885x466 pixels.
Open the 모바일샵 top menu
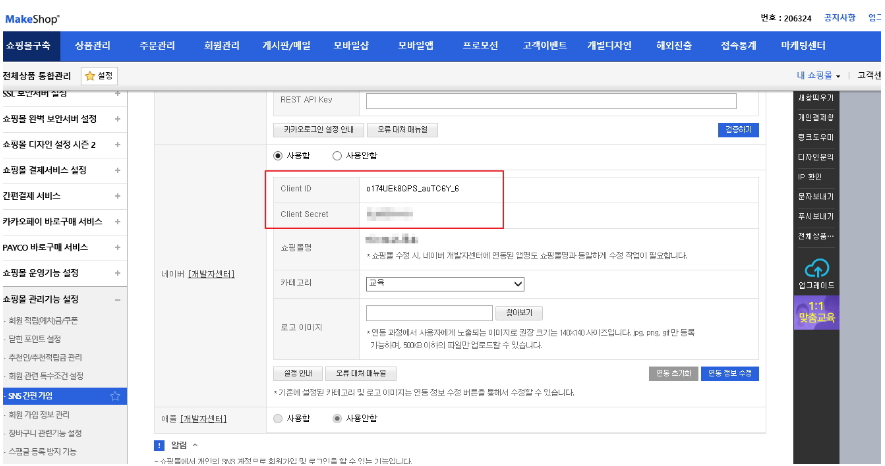(x=351, y=46)
